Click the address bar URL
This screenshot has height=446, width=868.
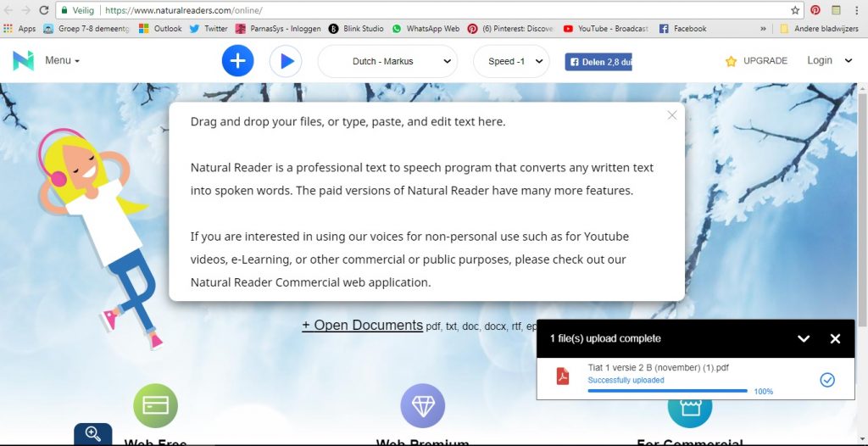coord(183,10)
